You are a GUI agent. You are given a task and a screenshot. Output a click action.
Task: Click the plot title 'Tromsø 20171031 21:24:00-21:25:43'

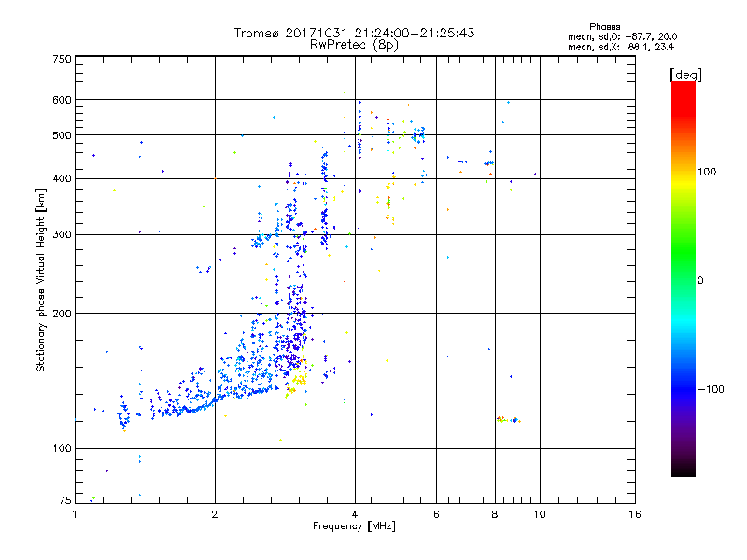355,33
